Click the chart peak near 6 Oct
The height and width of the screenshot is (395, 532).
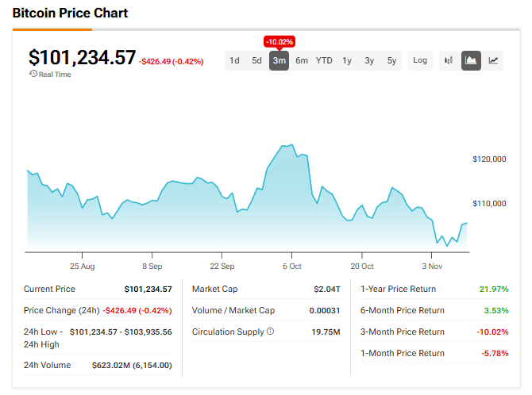[291, 145]
